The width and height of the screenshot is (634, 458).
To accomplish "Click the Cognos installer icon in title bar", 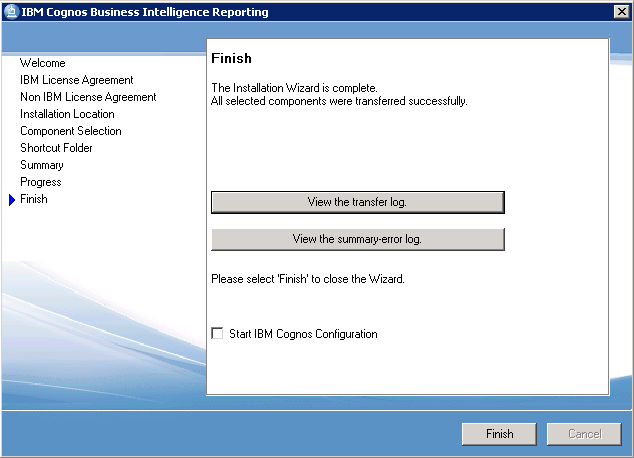I will point(11,12).
